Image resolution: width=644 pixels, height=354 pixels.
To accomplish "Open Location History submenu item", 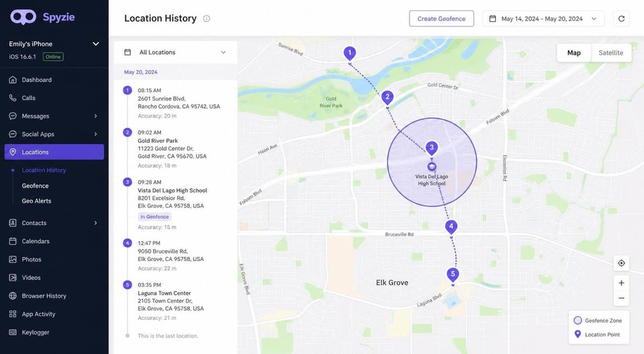I will pyautogui.click(x=44, y=170).
